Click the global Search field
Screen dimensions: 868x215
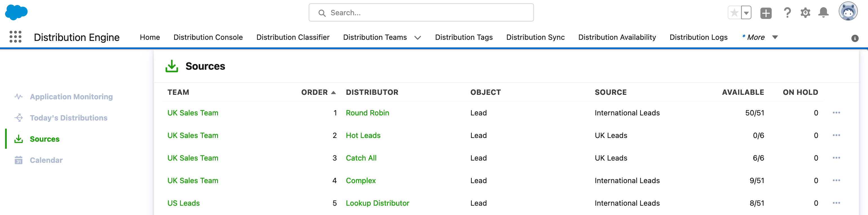(421, 13)
